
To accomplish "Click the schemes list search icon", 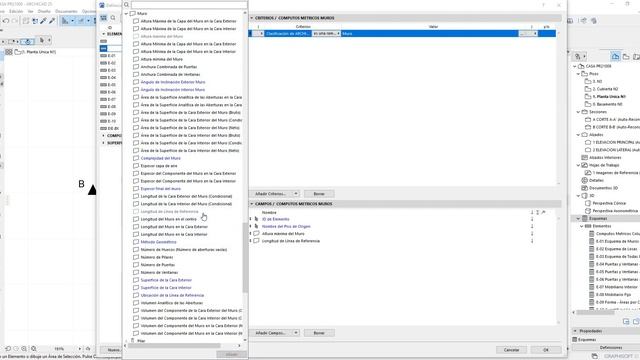I will [113, 18].
